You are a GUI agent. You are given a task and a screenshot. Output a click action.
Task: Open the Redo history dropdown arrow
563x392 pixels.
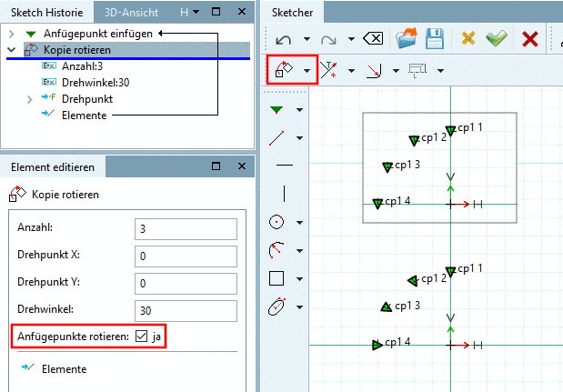[x=351, y=39]
